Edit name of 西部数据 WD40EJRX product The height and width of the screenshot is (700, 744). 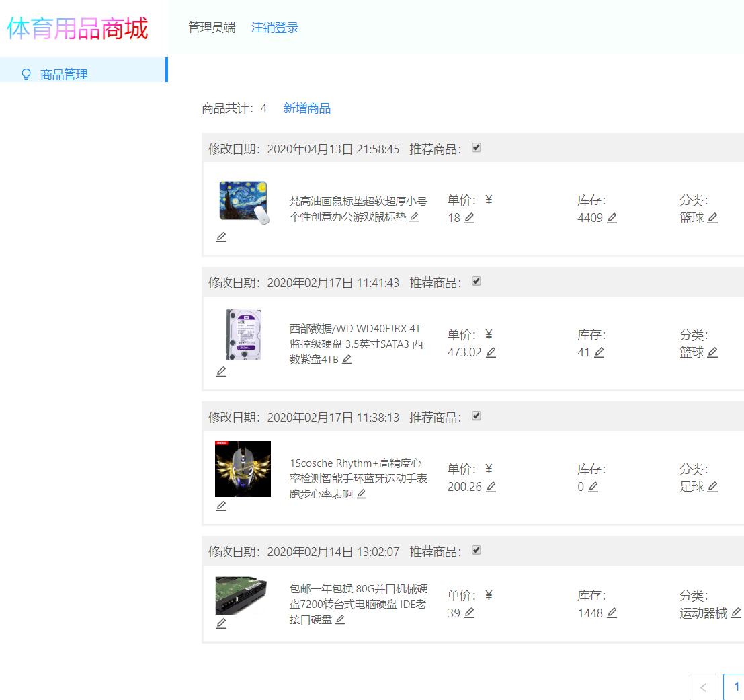tap(347, 359)
